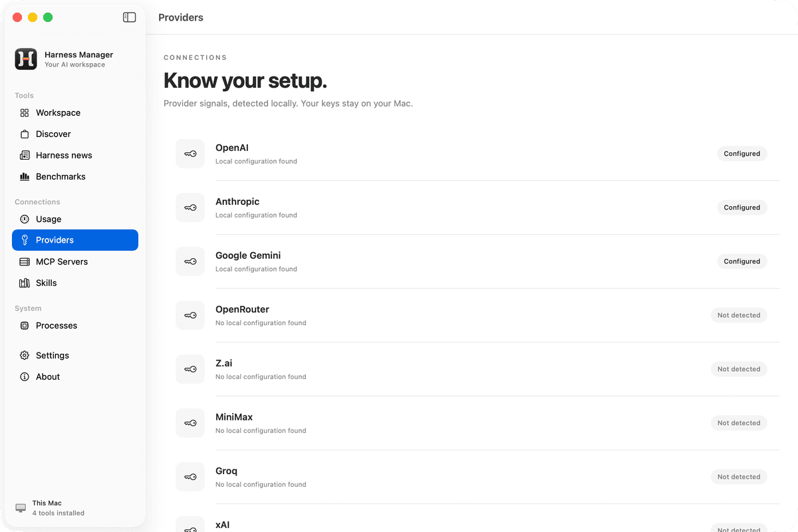The image size is (798, 532).
Task: Click Not detected badge for OpenRouter
Action: (x=739, y=315)
